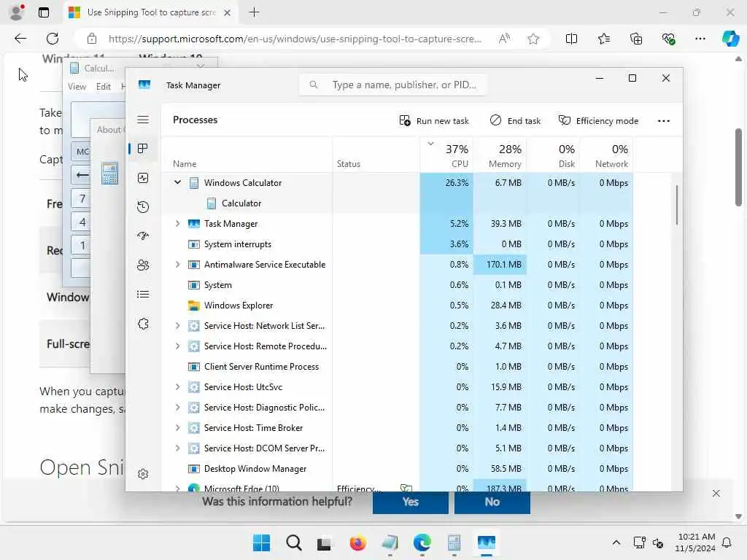Viewport: 747px width, 560px height.
Task: Expand Service Host: Diagnostic Policy row
Action: click(x=178, y=408)
